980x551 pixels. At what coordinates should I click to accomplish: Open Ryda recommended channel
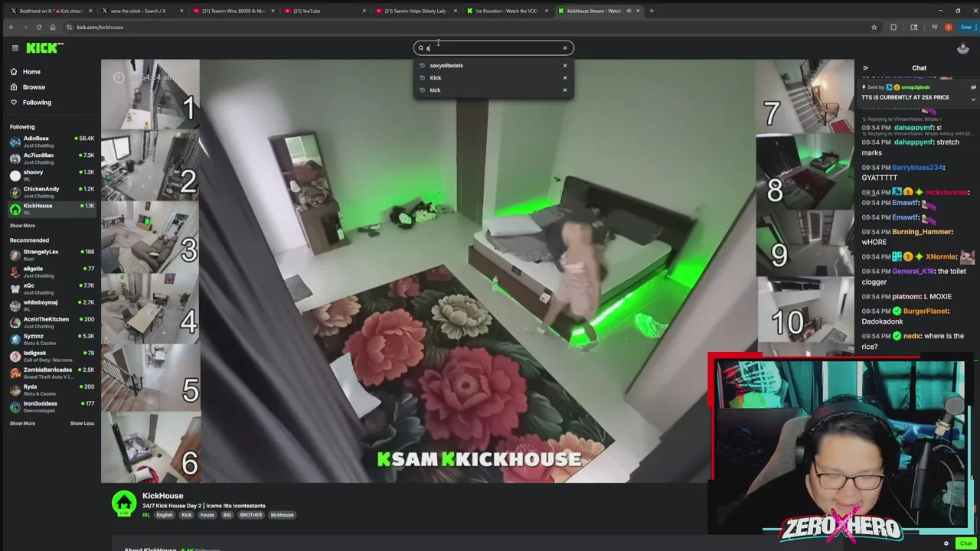tap(51, 389)
